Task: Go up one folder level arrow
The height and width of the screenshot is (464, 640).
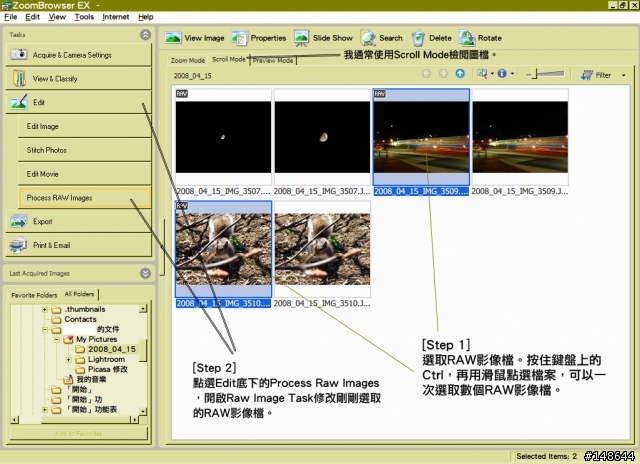Action: tap(460, 73)
